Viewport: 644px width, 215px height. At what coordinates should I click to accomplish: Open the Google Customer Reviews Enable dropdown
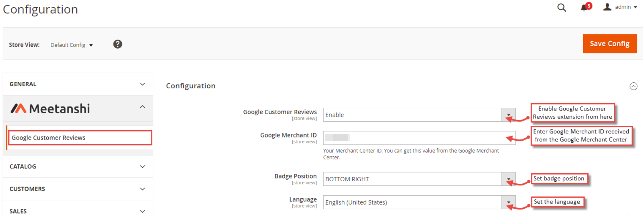tap(419, 115)
